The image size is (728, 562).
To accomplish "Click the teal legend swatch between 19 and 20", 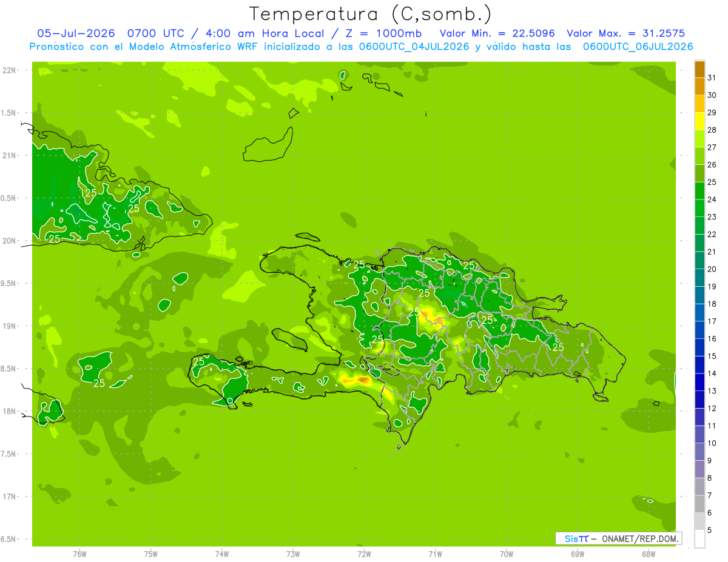I will (699, 278).
